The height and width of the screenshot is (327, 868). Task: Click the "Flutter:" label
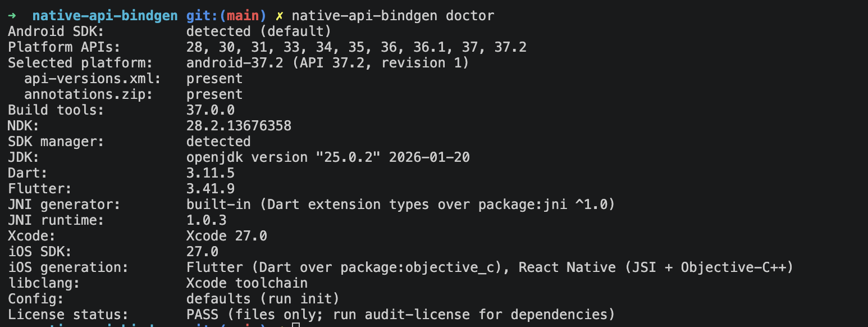[x=40, y=189]
